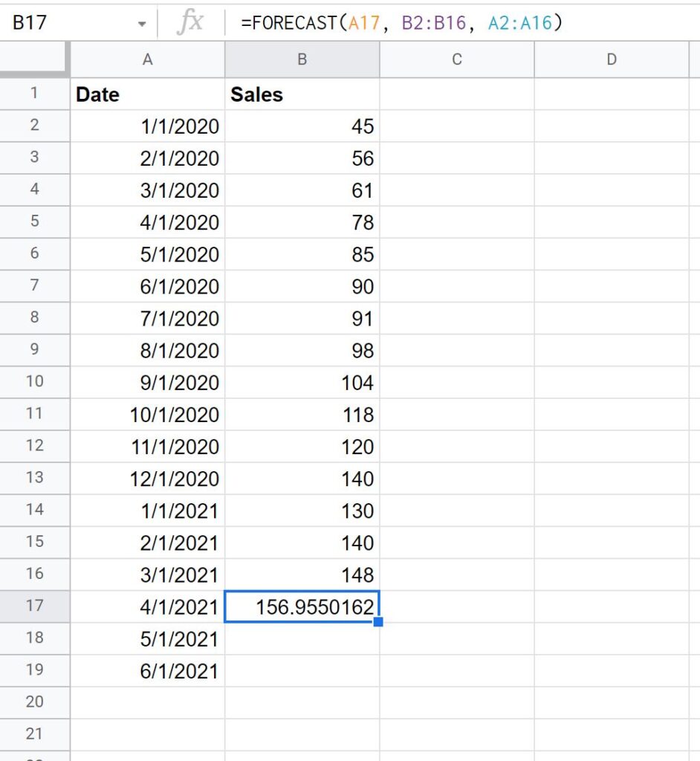
Task: Select cell with date 6/1/2020
Action: (148, 286)
